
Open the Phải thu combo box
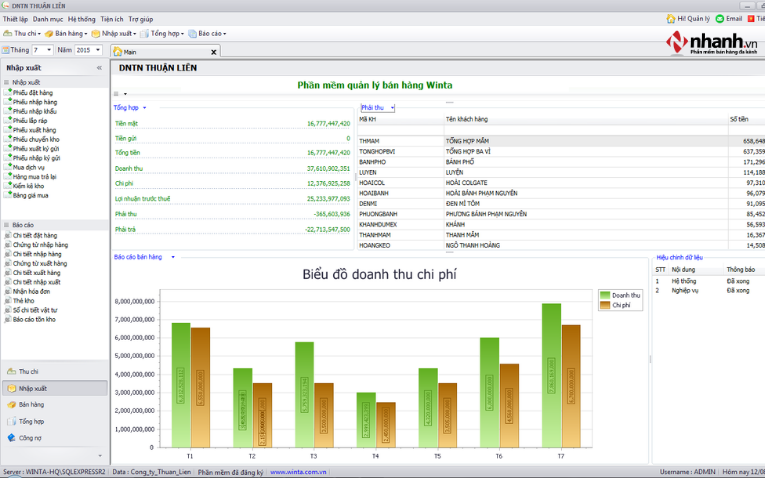pos(378,108)
